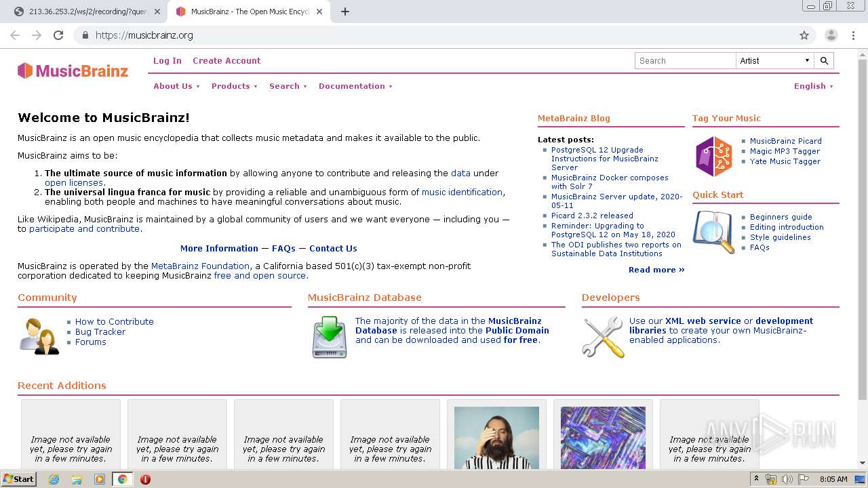Open the FAQs link in center
The image size is (868, 488).
click(283, 248)
